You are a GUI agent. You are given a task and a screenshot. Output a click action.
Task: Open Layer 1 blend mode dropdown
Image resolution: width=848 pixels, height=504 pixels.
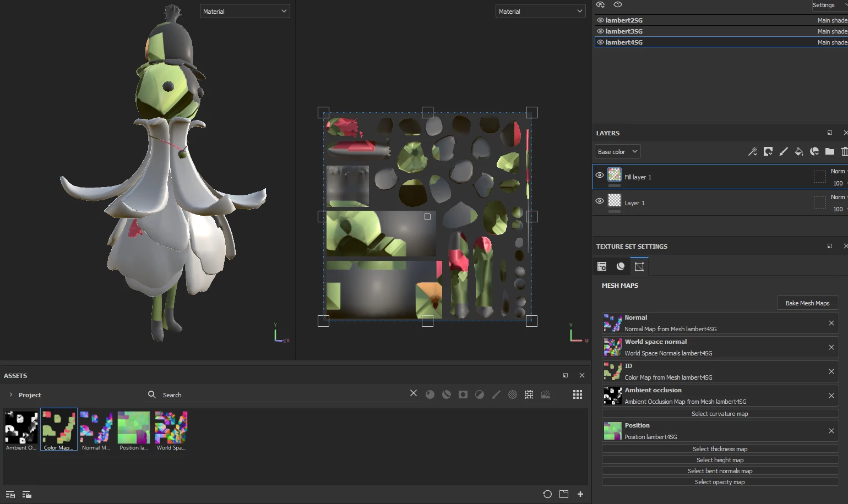point(839,197)
